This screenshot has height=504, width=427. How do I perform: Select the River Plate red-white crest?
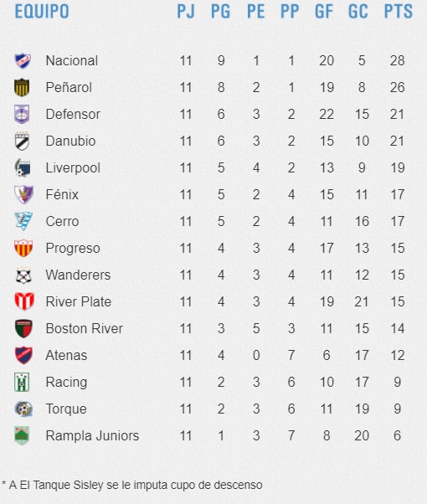coord(24,301)
